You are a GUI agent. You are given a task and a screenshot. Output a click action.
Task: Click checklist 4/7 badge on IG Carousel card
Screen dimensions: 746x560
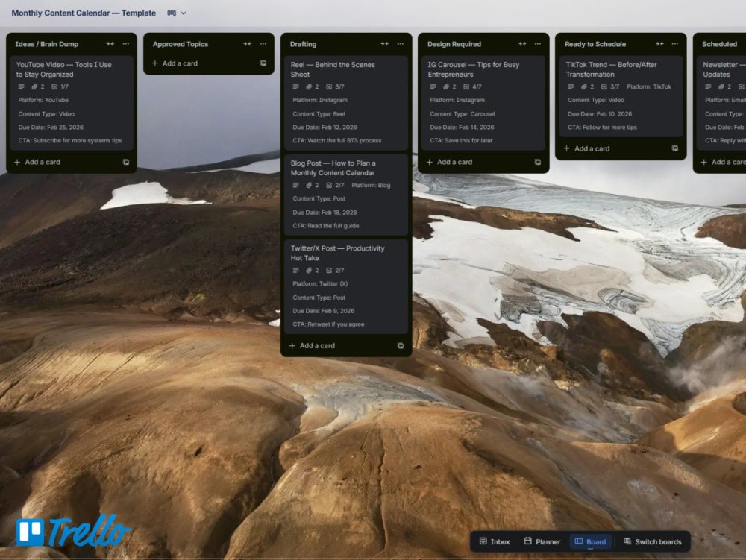pyautogui.click(x=472, y=86)
